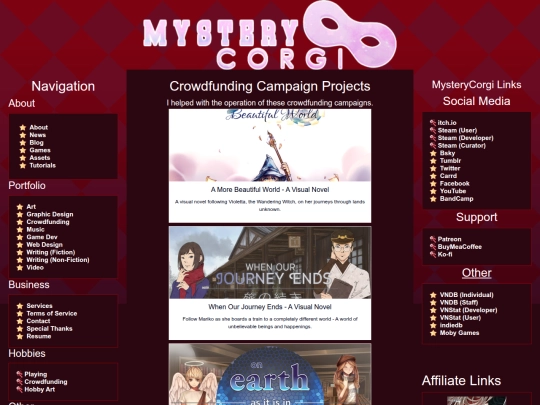The width and height of the screenshot is (540, 405).
Task: Open Writing (Fiction) link
Action: click(x=51, y=252)
